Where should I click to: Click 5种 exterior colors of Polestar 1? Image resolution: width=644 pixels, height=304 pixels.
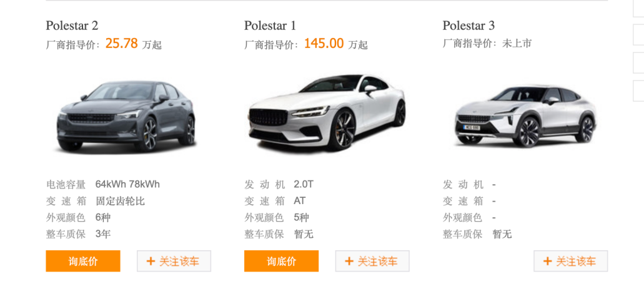coord(301,217)
